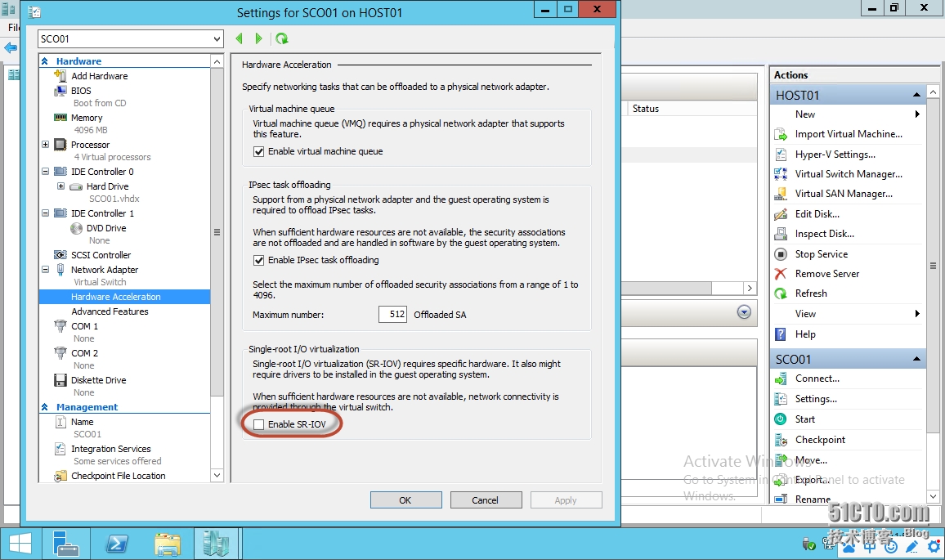Click the Refresh action link
The width and height of the screenshot is (945, 560).
811,293
